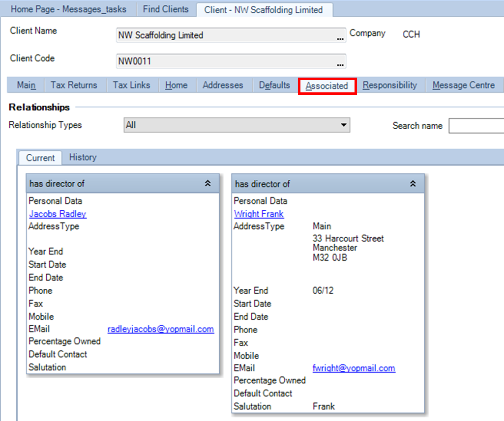Select the Client - NW Scaffolding Limited tab
This screenshot has height=421, width=504.
[264, 10]
